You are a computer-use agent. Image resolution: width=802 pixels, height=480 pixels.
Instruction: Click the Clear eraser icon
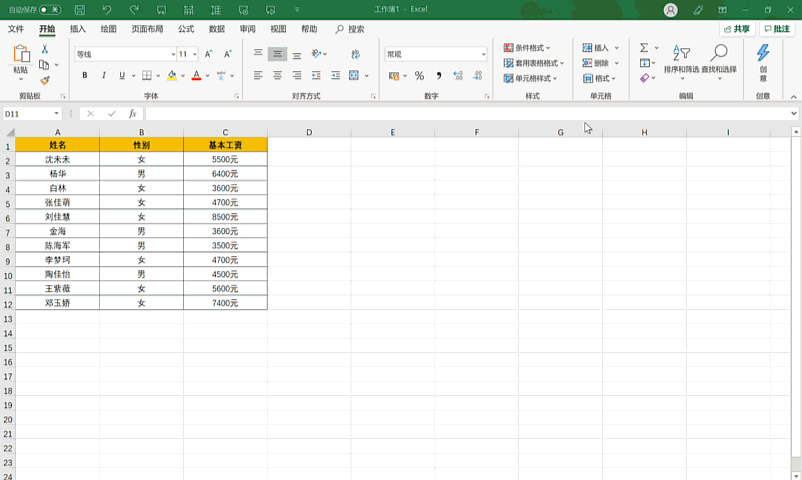[644, 78]
